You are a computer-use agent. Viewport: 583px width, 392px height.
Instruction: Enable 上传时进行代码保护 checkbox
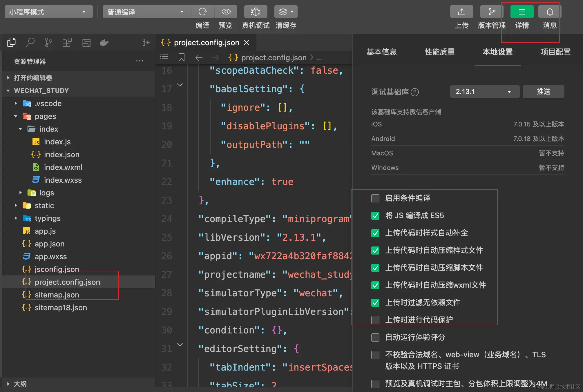click(375, 320)
